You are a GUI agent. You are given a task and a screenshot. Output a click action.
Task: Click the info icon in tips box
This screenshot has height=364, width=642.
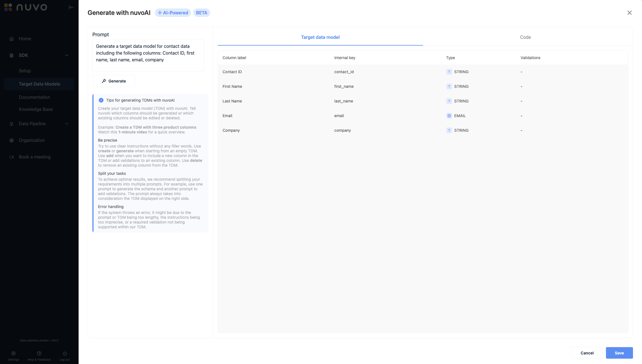click(x=101, y=100)
